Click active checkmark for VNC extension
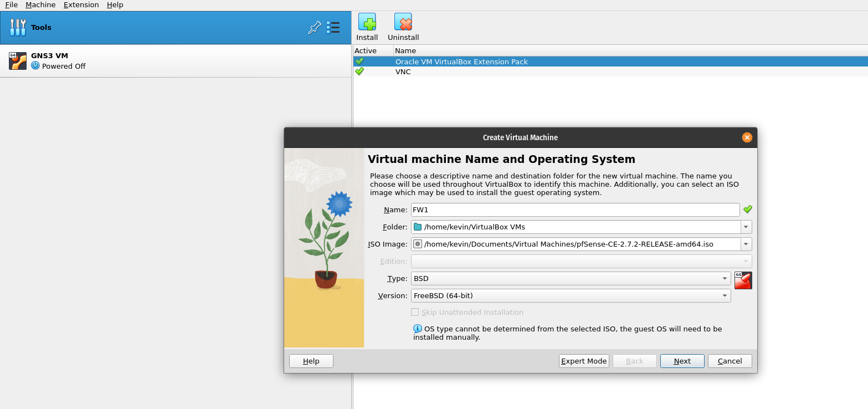The height and width of the screenshot is (409, 868). (x=359, y=71)
